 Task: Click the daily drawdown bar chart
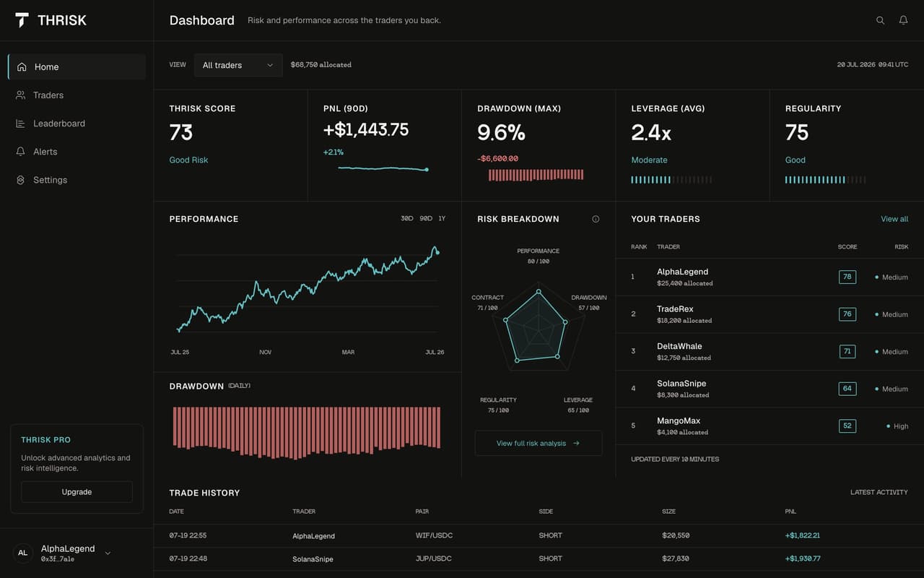307,432
